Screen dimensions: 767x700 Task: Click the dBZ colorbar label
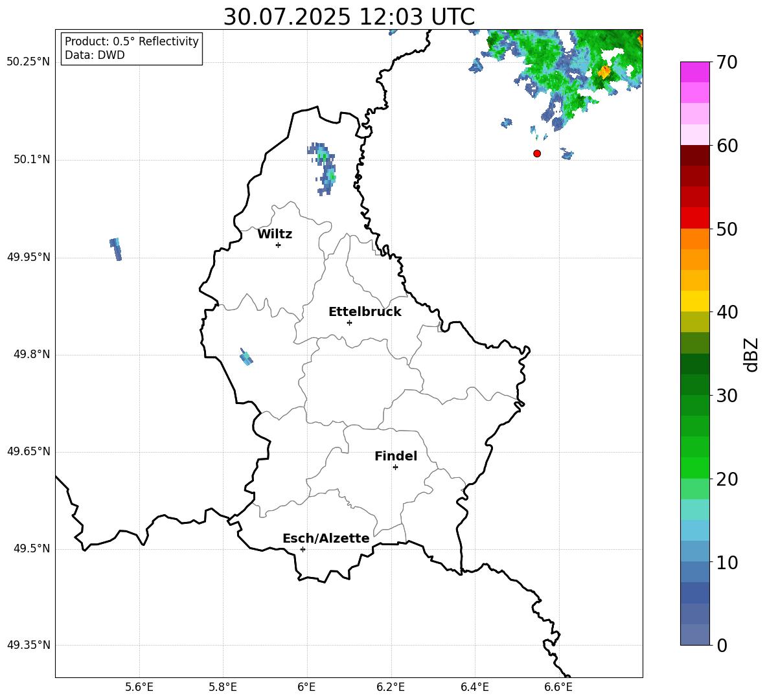[751, 354]
